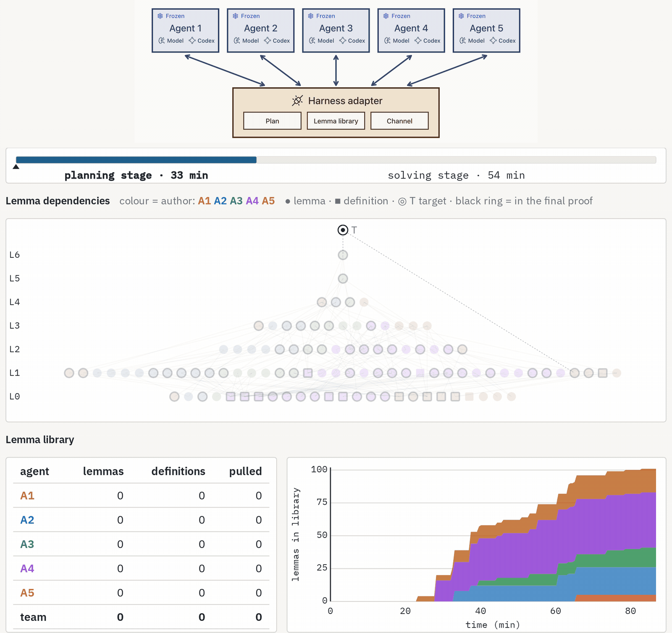Click the "lemmas" column header in the table

[103, 471]
